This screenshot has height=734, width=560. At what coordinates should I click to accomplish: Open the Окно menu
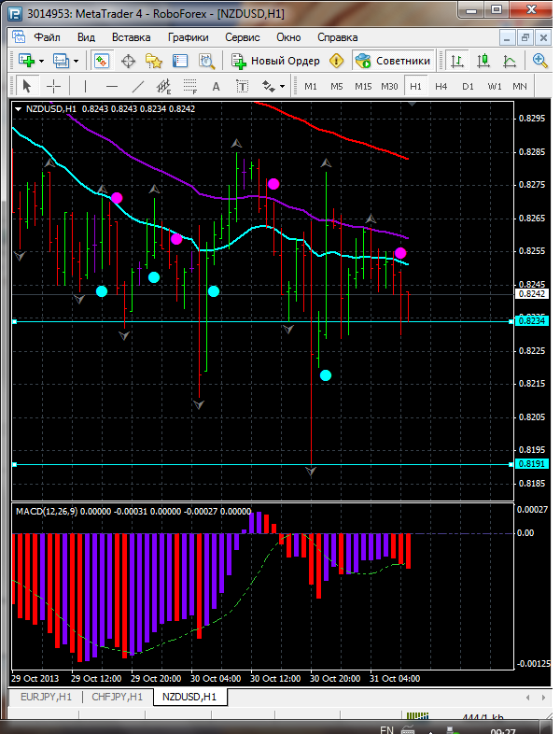point(288,37)
